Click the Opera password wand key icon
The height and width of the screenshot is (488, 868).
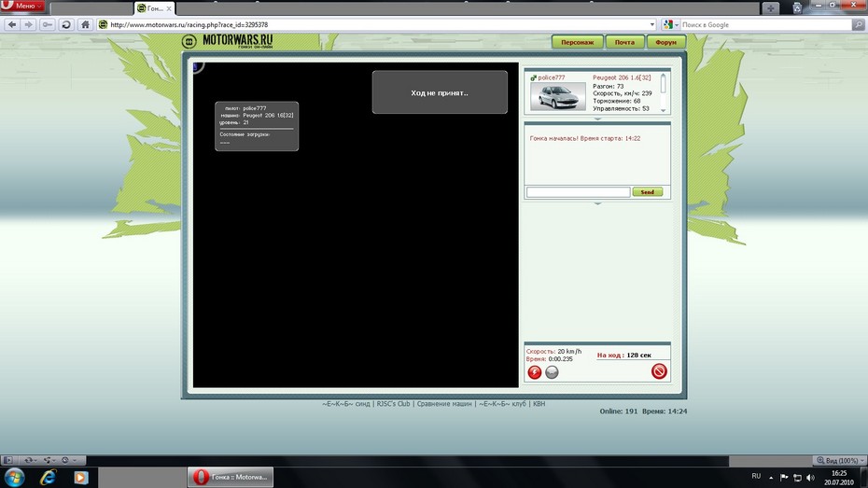(48, 25)
